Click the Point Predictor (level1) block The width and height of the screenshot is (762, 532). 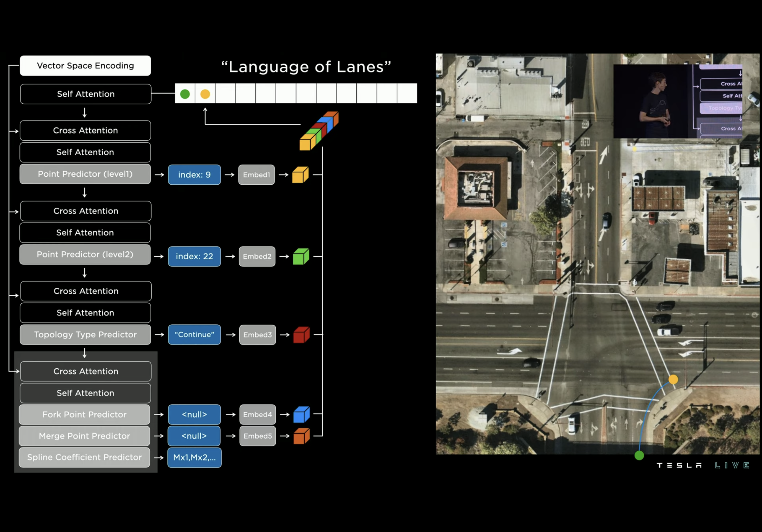(85, 174)
